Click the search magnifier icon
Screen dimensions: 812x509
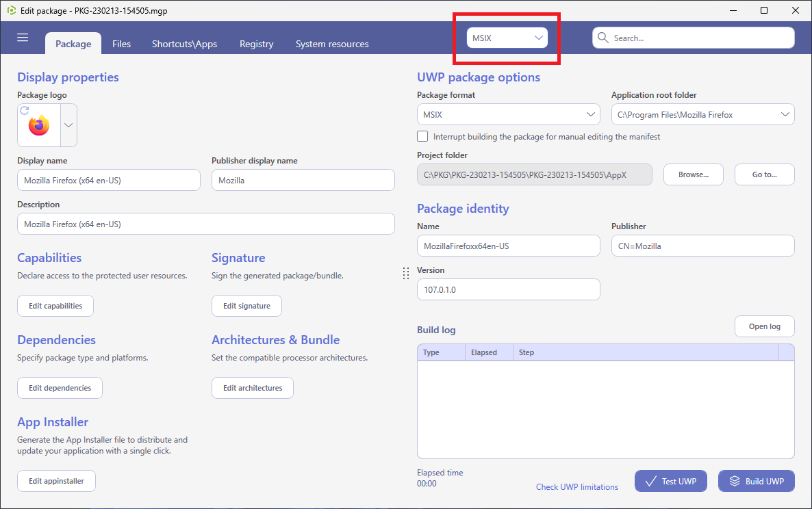602,38
